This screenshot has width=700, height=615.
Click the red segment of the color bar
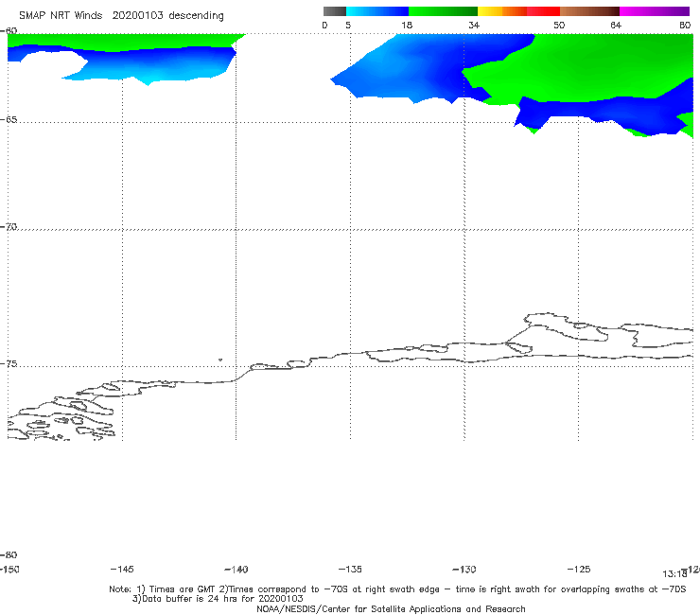coord(543,11)
